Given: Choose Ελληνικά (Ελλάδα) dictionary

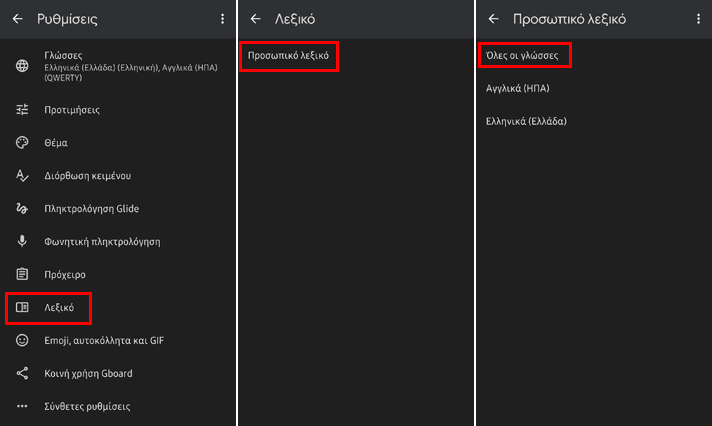Looking at the screenshot, I should click(x=526, y=121).
